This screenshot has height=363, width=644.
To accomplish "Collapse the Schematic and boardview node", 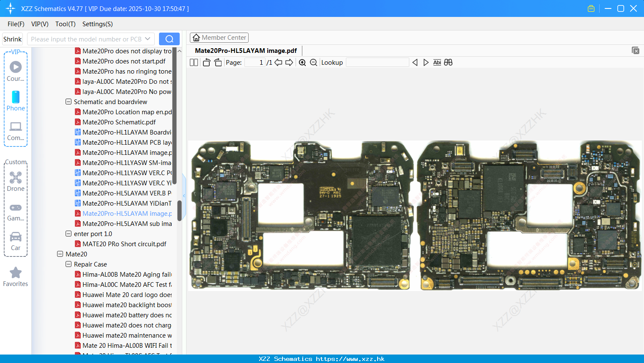I will [x=69, y=102].
